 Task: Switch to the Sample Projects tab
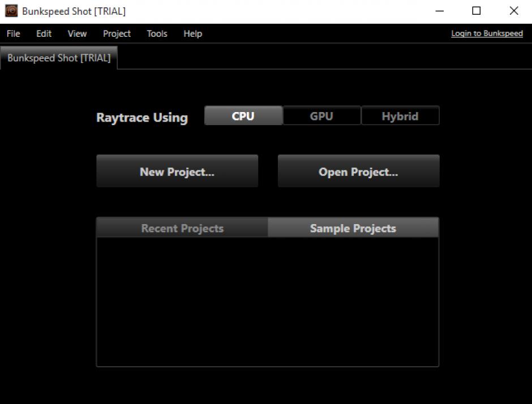(x=353, y=228)
